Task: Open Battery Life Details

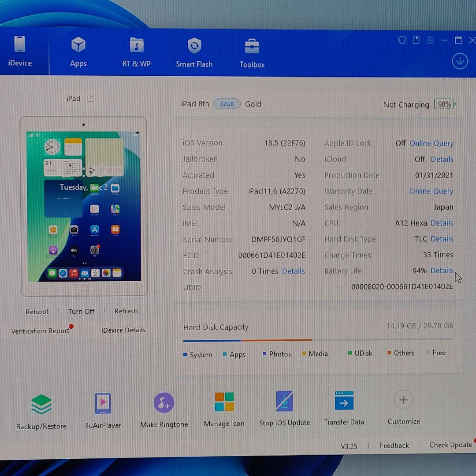Action: 442,271
